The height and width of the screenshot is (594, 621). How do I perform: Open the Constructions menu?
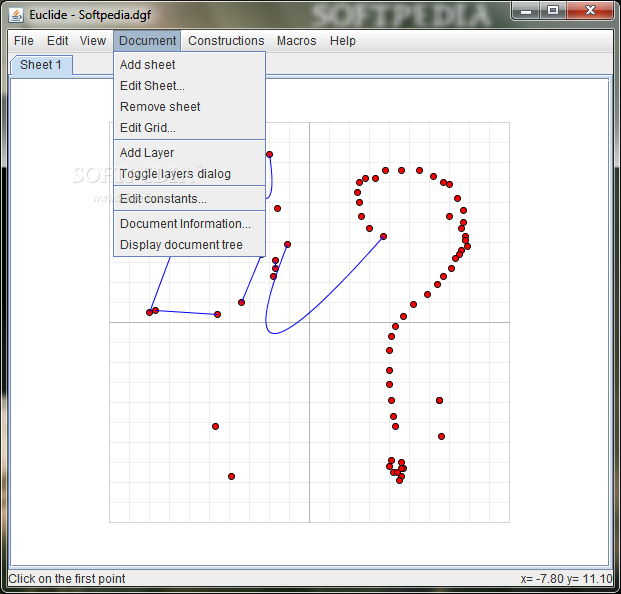226,41
